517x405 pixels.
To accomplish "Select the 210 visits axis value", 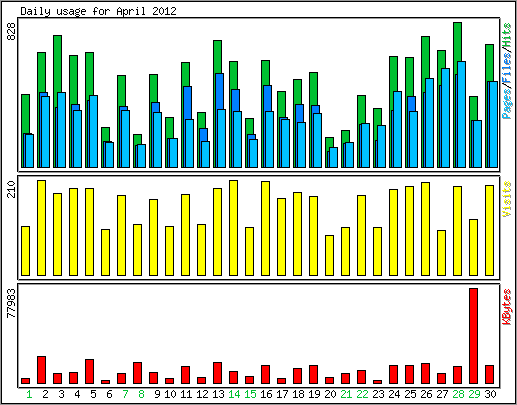I will 12,189.
